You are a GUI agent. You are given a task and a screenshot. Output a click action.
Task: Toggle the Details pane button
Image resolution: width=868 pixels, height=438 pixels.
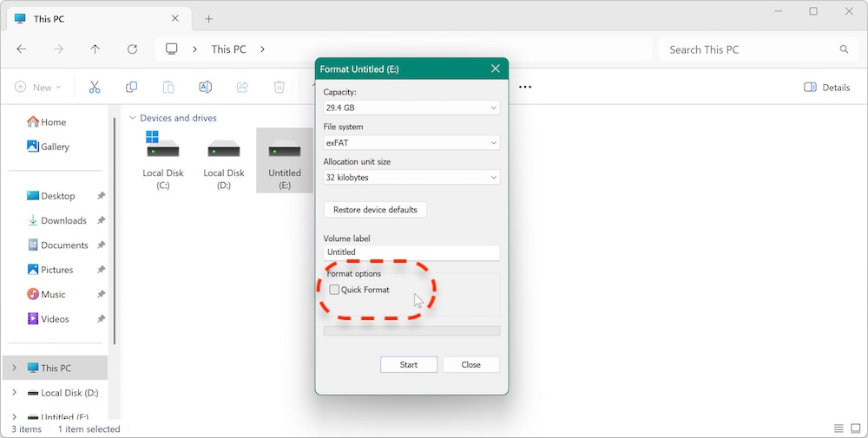point(827,87)
